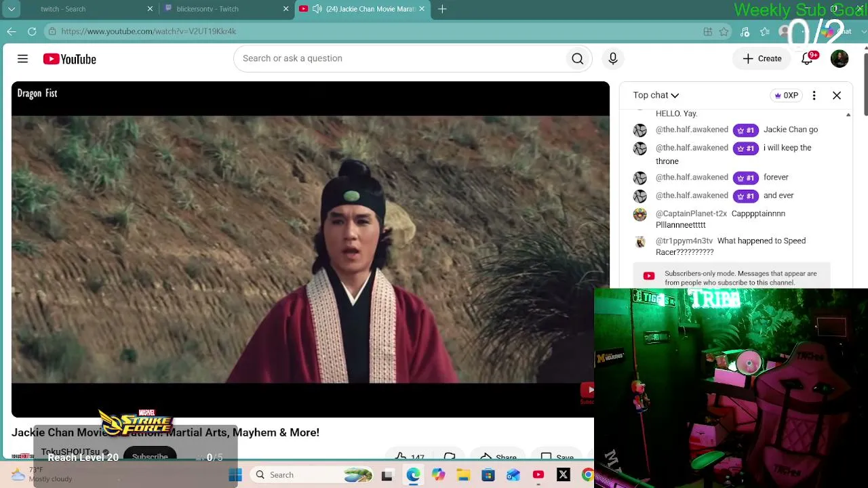Mute the tab using the speaker icon

click(x=317, y=9)
